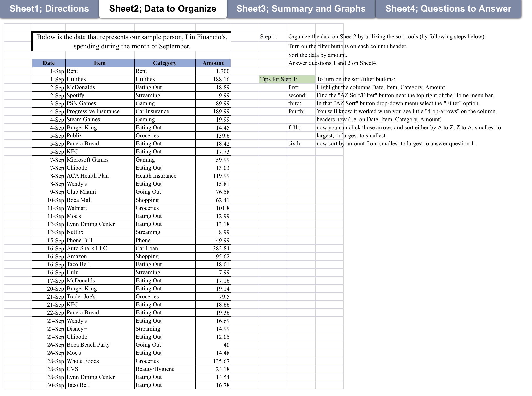
Task: Select the Sheet2; Data to Organize tab
Action: pos(163,9)
